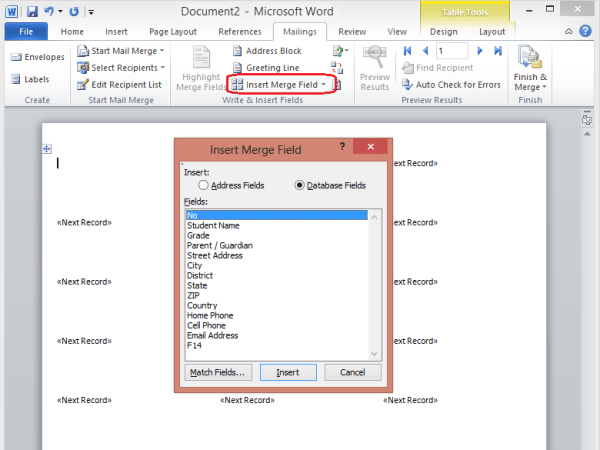Open Start Mail Merge dropdown
This screenshot has height=450, width=600.
coord(121,51)
